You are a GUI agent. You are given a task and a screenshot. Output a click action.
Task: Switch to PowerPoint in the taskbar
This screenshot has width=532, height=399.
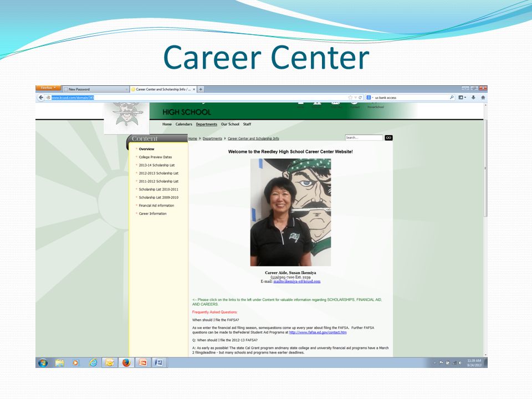pos(143,362)
